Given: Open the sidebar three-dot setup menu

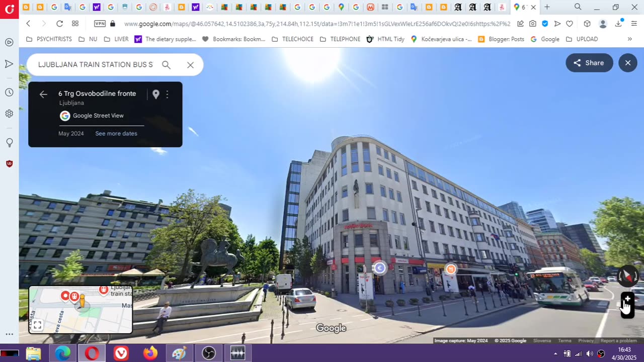Looking at the screenshot, I should pyautogui.click(x=9, y=334).
